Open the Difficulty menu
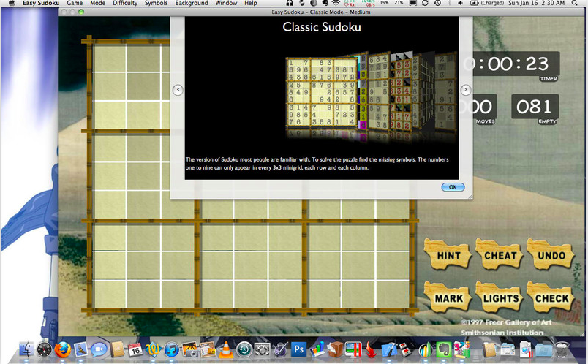 [125, 3]
